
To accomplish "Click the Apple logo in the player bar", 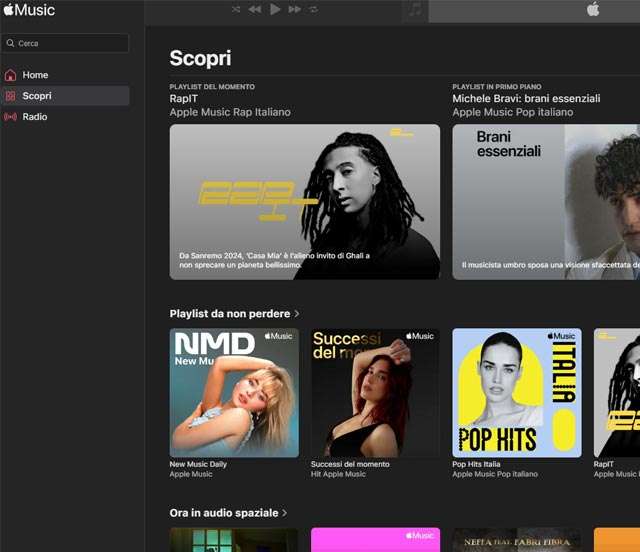I will [593, 9].
